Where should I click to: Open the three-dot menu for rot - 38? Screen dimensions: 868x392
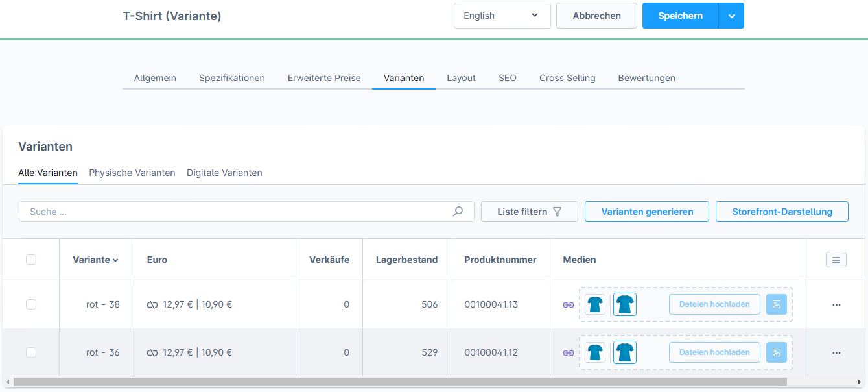click(x=836, y=305)
